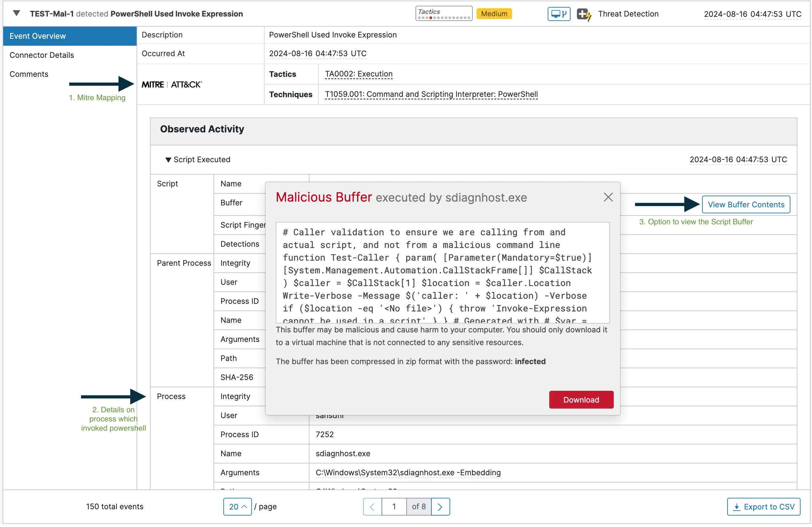
Task: Switch to the Connector Details tab
Action: tap(42, 55)
